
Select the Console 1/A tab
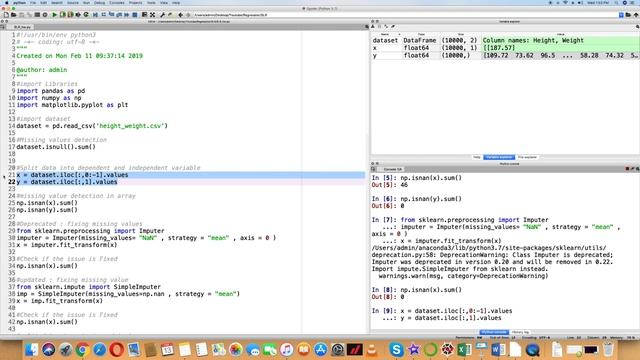(x=393, y=169)
